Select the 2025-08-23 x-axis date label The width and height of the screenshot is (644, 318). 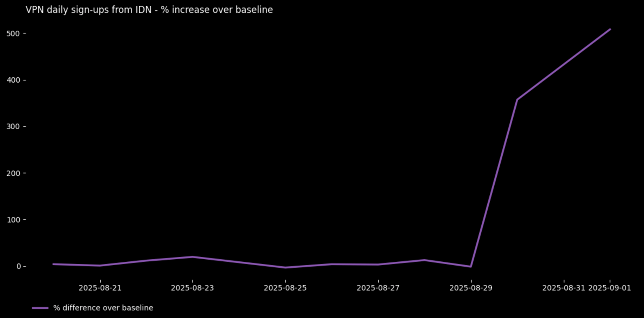(x=192, y=288)
